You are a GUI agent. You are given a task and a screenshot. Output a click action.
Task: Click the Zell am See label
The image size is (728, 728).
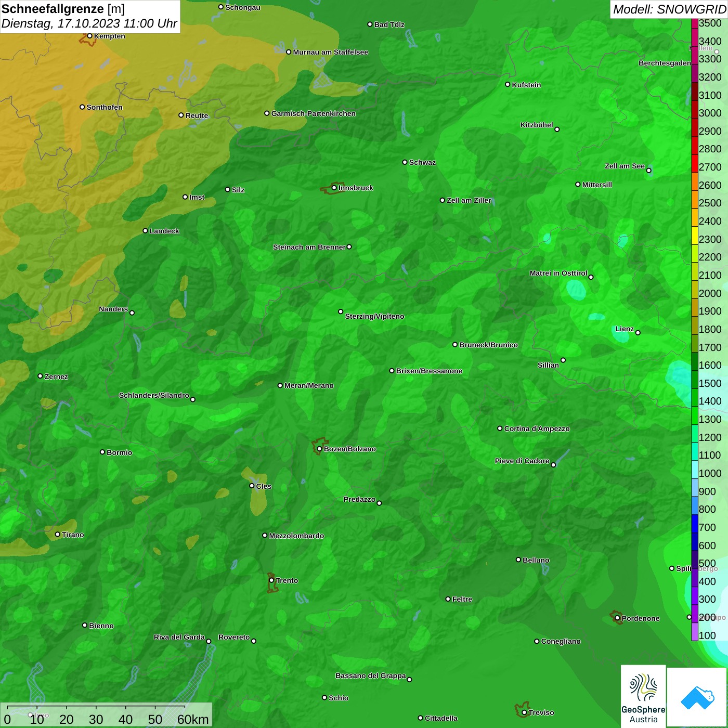625,166
